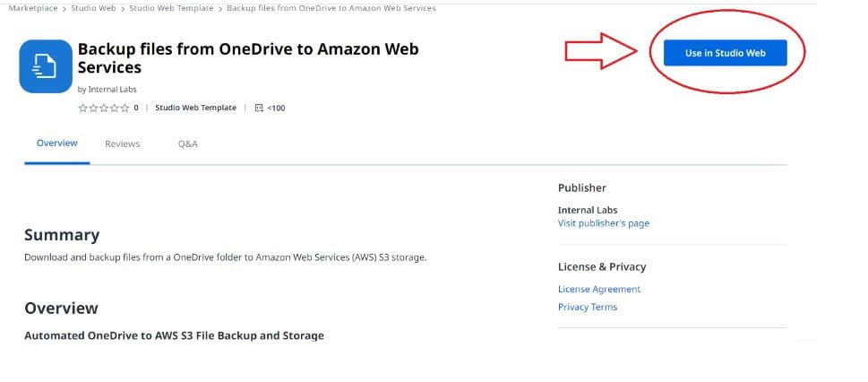868x382 pixels.
Task: Open the License Agreement link
Action: [x=599, y=290]
